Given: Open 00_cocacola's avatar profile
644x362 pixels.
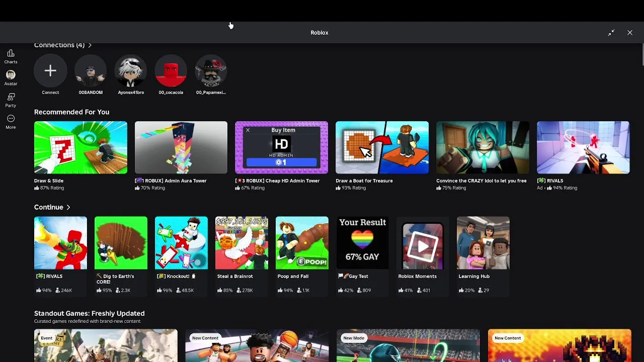Looking at the screenshot, I should [x=171, y=71].
